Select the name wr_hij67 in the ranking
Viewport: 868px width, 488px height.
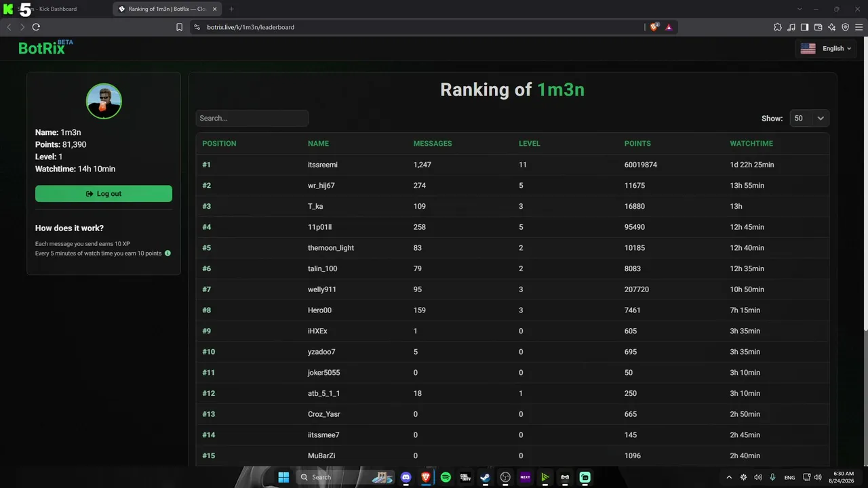(x=321, y=186)
